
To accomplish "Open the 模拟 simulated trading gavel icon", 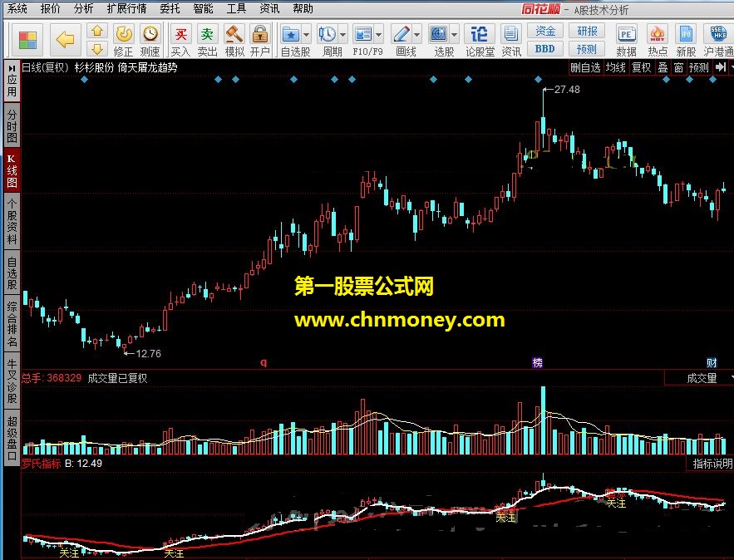I will 234,40.
